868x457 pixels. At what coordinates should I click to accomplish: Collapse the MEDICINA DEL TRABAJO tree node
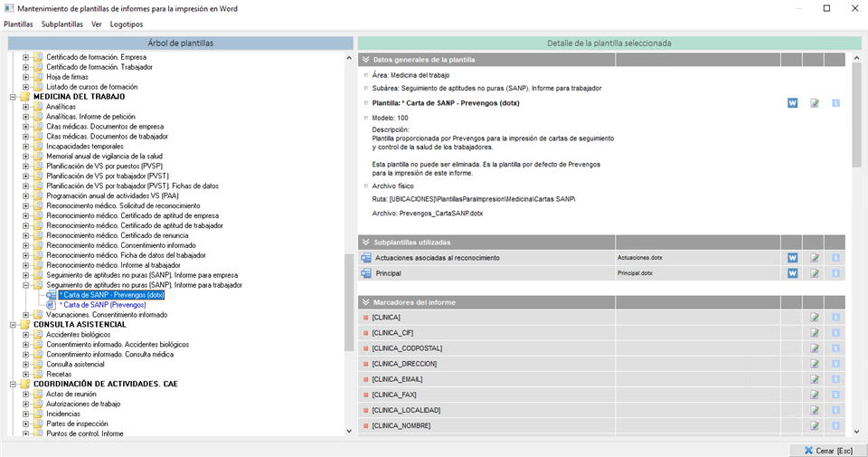coord(13,97)
